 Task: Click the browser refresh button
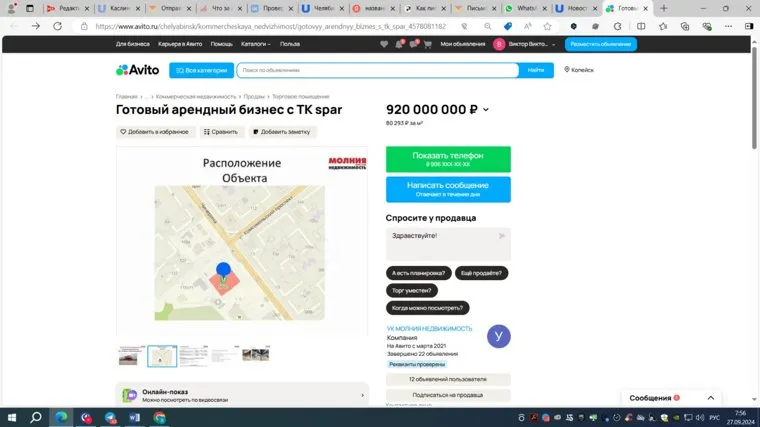click(x=57, y=26)
